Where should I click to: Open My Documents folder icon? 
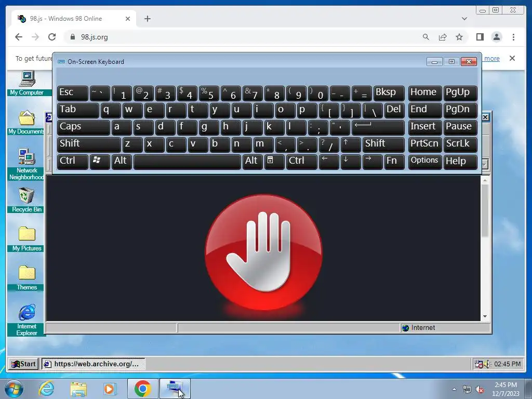pyautogui.click(x=26, y=122)
